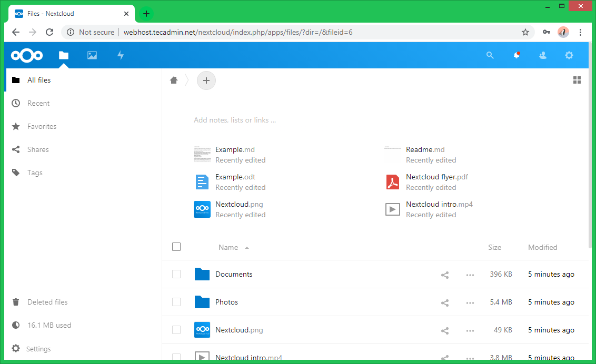Click the Nextcloud logo in header
Viewport: 596px width, 364px height.
pos(27,55)
